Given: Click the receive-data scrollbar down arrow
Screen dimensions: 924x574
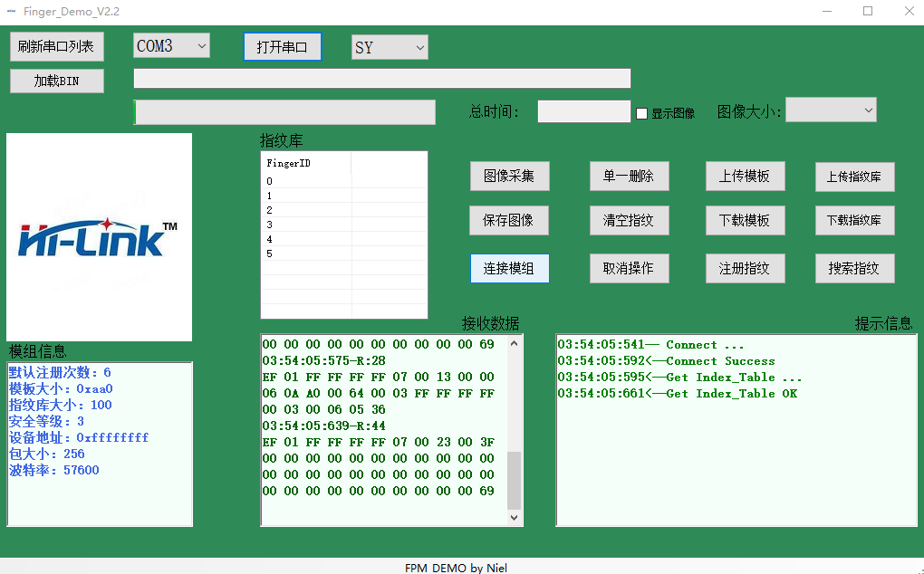Looking at the screenshot, I should [x=514, y=518].
